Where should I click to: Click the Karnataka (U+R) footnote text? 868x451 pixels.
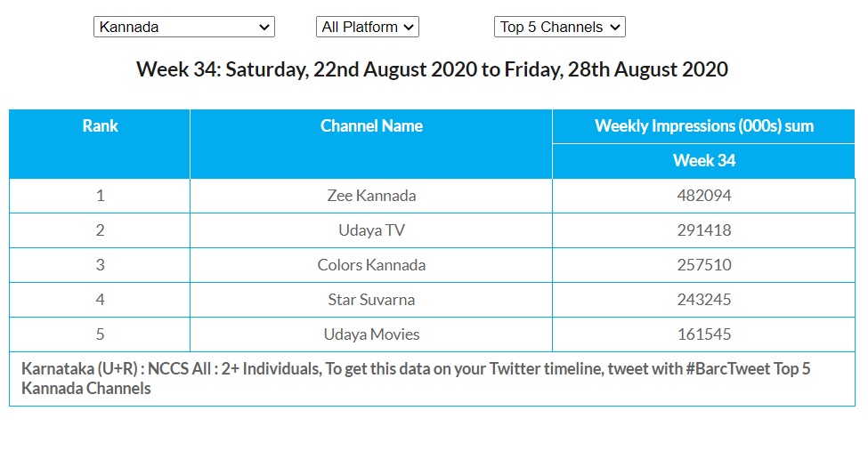pyautogui.click(x=416, y=378)
